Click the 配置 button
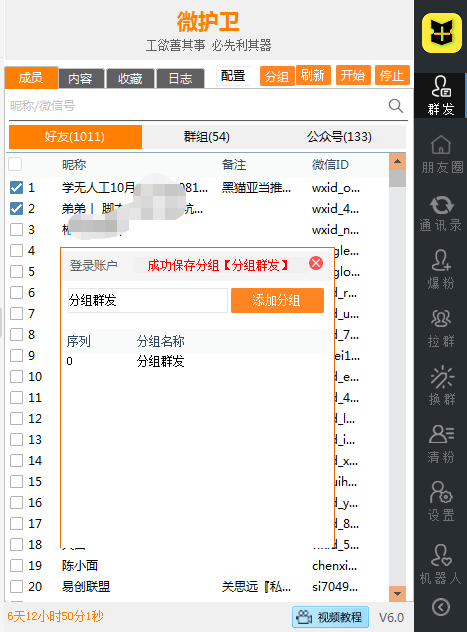The image size is (467, 632). (x=233, y=76)
